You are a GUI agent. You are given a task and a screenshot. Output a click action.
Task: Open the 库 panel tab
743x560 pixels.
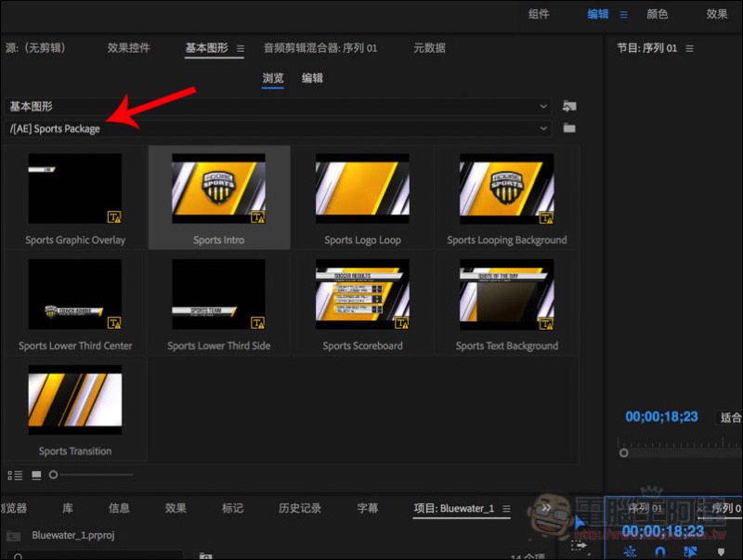tap(68, 508)
